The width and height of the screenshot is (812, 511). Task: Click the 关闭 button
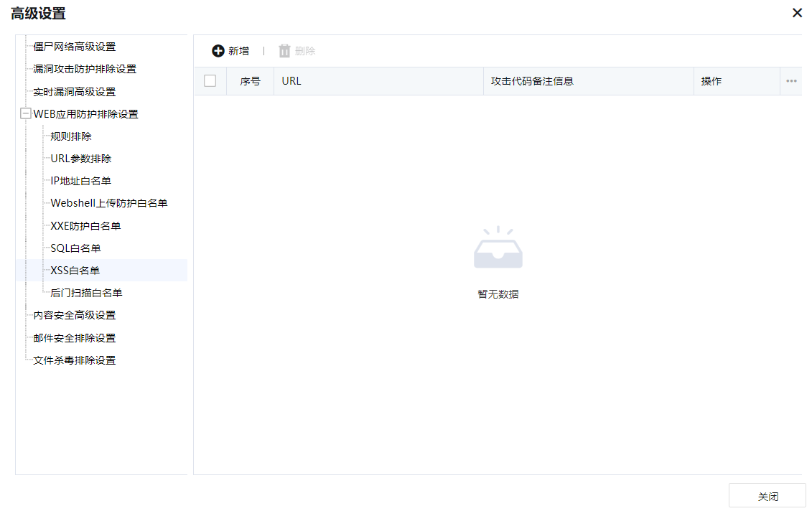tap(767, 497)
